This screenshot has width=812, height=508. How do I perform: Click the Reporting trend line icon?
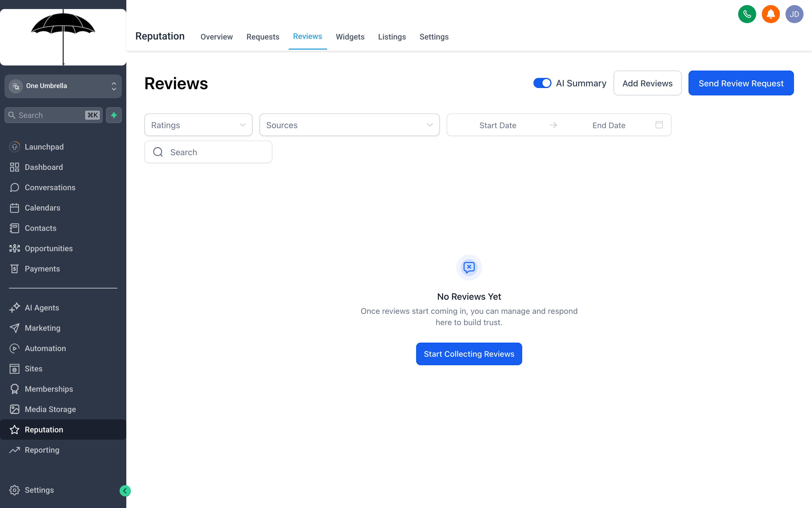pyautogui.click(x=14, y=450)
